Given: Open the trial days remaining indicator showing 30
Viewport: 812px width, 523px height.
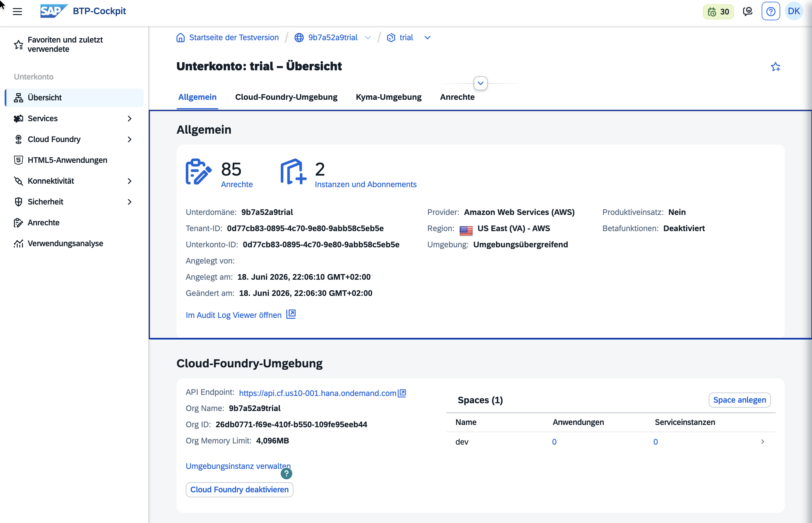Looking at the screenshot, I should [718, 12].
